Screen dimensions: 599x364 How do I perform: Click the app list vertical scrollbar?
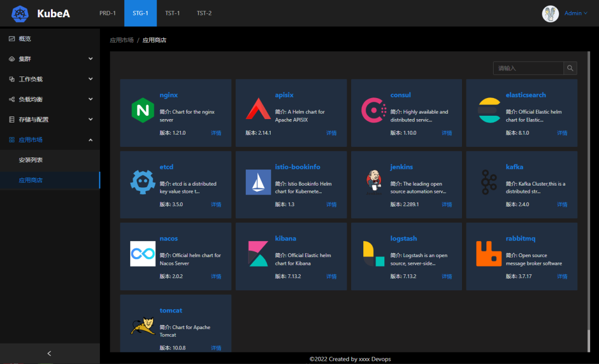(588, 202)
